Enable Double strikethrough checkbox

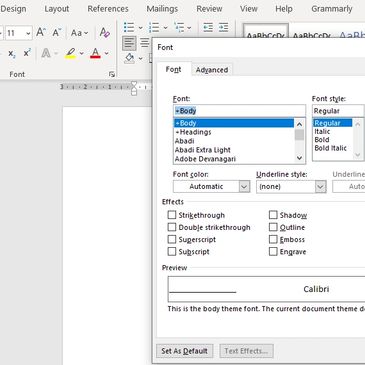pyautogui.click(x=172, y=227)
